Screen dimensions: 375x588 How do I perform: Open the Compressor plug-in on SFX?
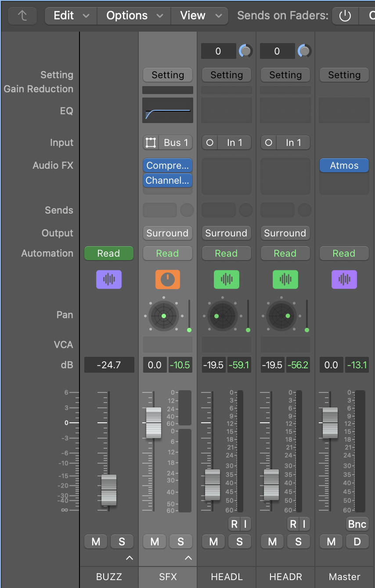(x=168, y=166)
